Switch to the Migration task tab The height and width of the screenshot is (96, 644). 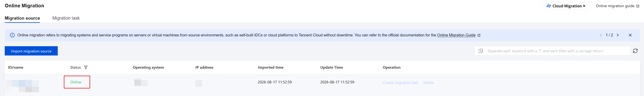(x=66, y=18)
